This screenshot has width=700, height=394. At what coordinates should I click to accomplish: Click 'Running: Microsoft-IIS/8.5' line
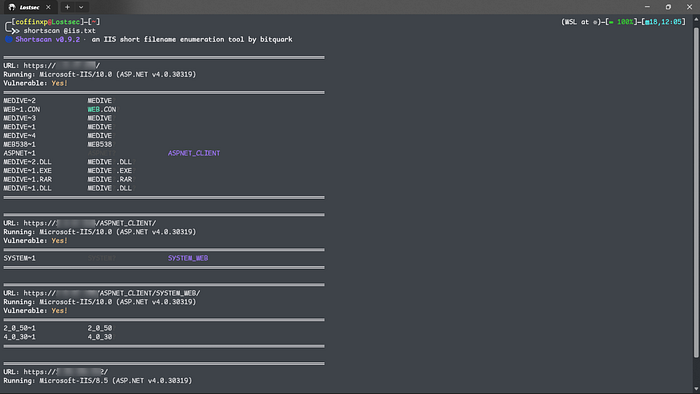(x=98, y=381)
